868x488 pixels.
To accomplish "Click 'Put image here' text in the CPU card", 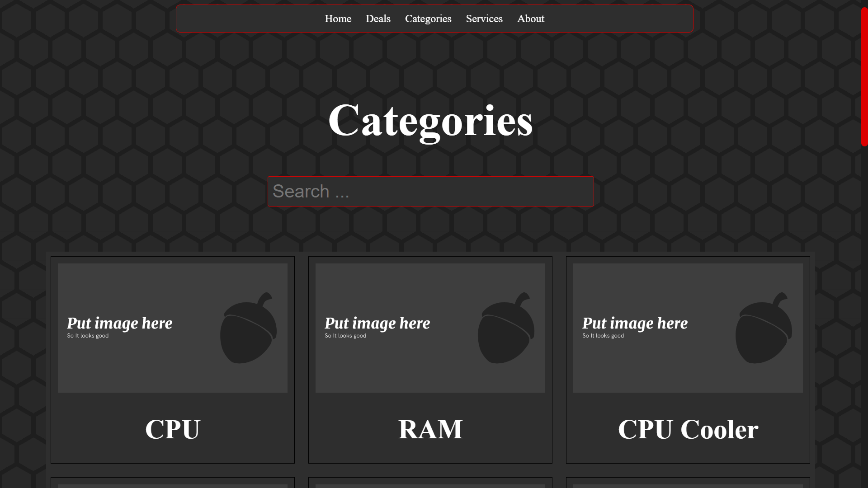I will pos(120,323).
